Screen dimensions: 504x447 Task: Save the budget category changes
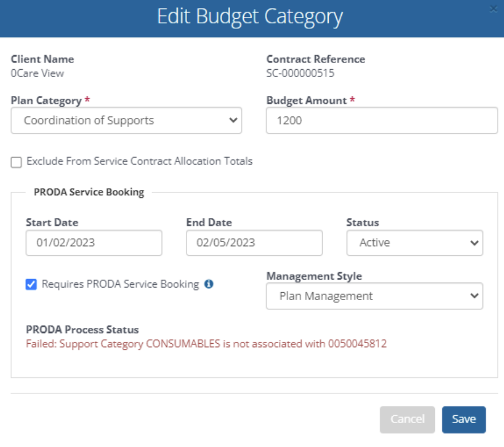(464, 419)
